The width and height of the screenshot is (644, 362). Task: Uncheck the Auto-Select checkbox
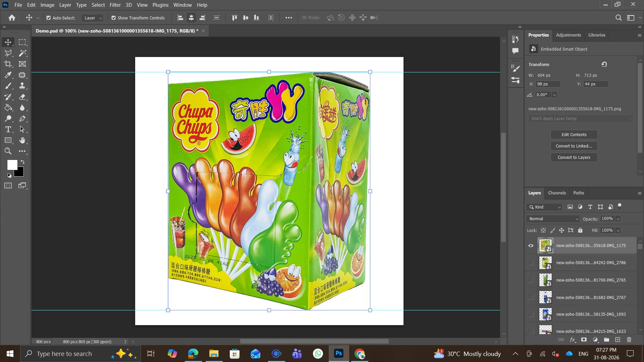pos(49,18)
